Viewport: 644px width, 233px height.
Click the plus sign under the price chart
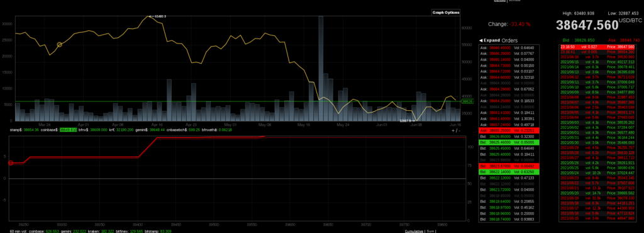[x=453, y=130]
